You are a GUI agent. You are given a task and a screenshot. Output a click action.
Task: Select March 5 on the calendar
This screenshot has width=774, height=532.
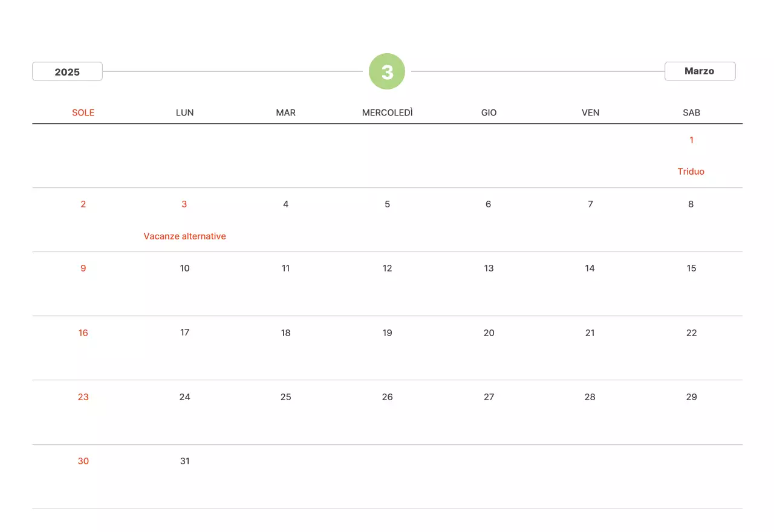click(387, 204)
